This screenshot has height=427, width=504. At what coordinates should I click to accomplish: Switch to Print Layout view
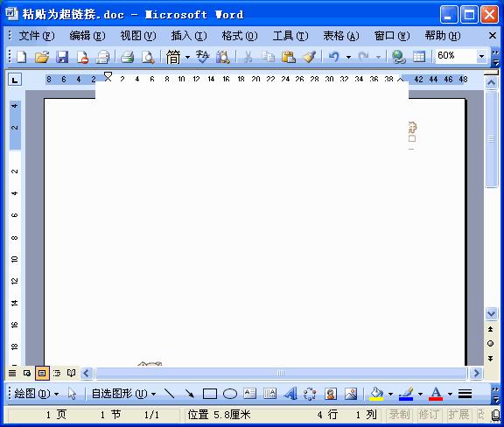point(42,373)
